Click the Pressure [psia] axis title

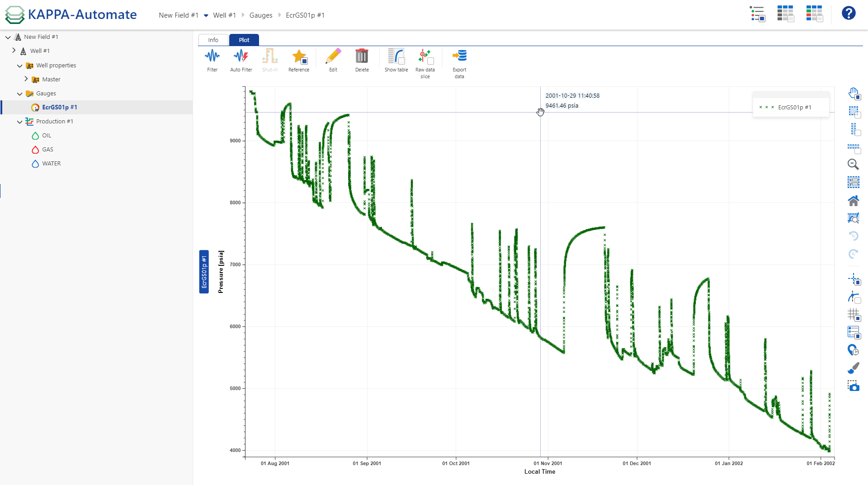point(221,272)
